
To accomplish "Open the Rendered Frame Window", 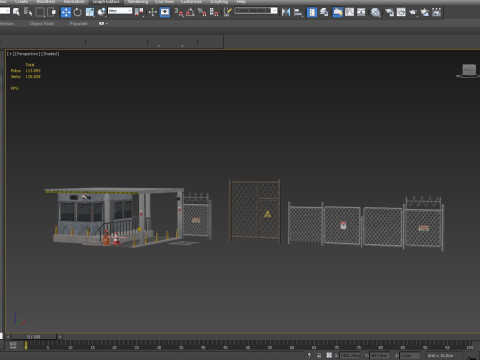I will [x=401, y=12].
